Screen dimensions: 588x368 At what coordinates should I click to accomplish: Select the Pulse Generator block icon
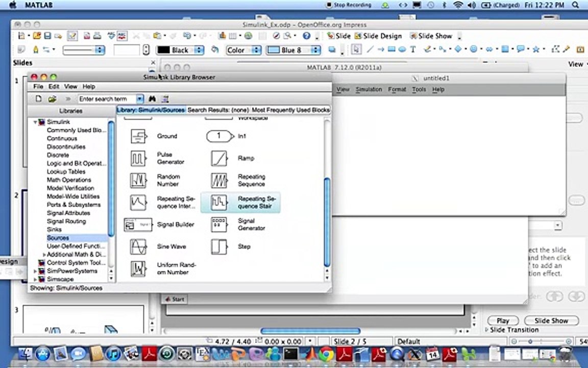138,158
